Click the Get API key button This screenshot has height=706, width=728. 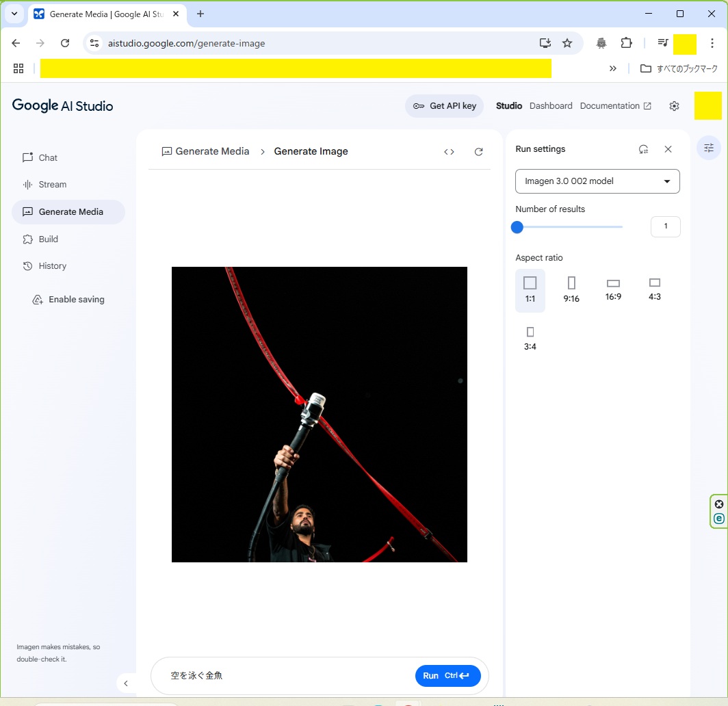coord(444,106)
